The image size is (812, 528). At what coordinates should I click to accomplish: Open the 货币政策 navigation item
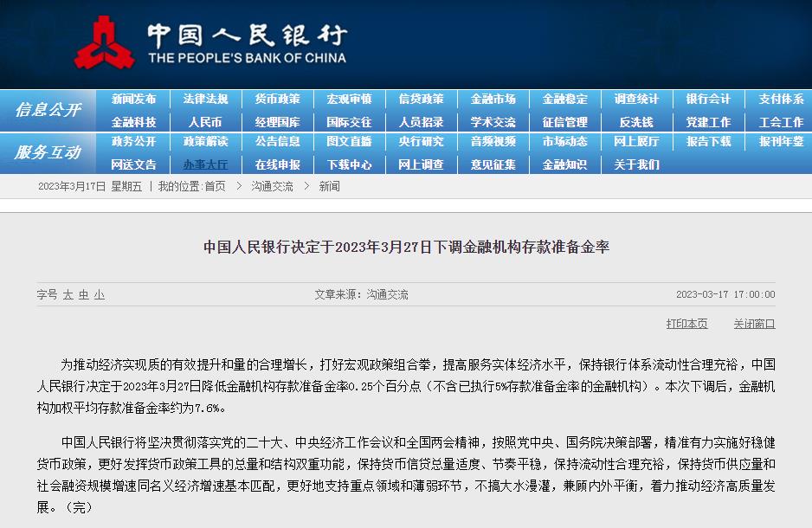coord(277,100)
